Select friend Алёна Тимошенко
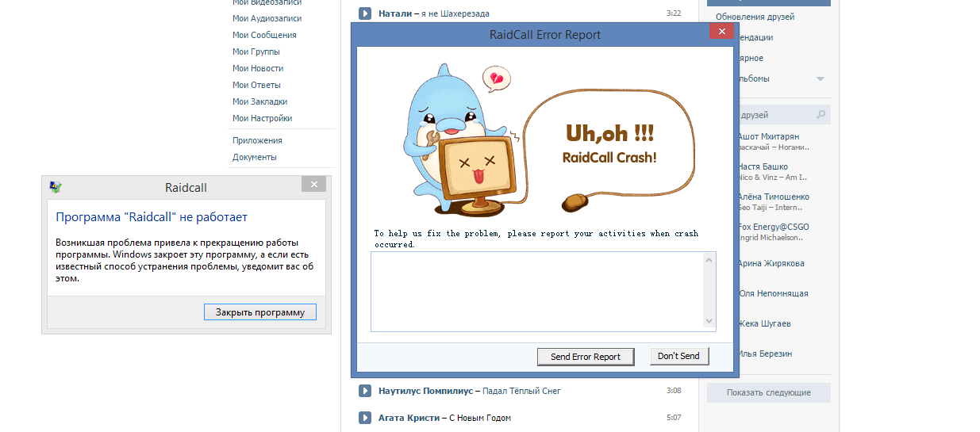 (774, 197)
